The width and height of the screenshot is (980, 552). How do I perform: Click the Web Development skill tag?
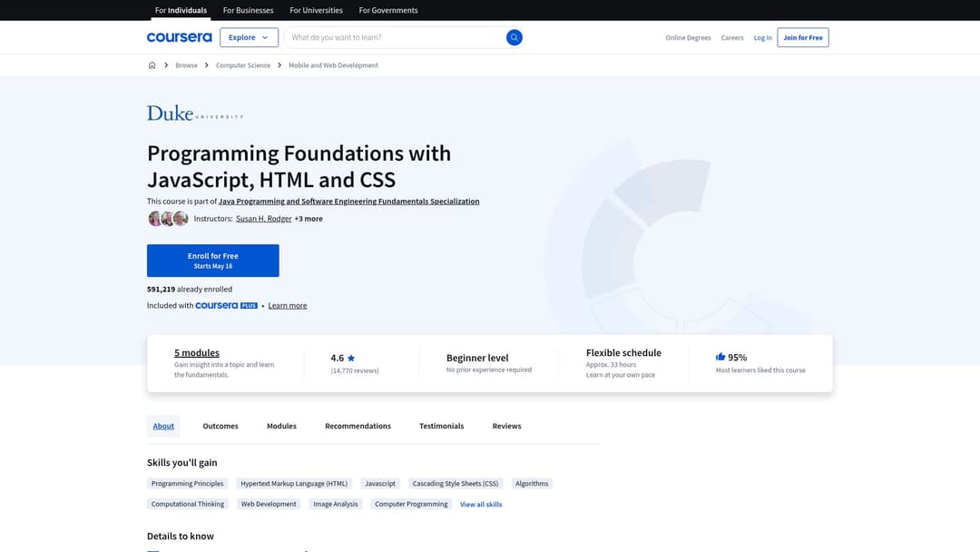pyautogui.click(x=269, y=504)
